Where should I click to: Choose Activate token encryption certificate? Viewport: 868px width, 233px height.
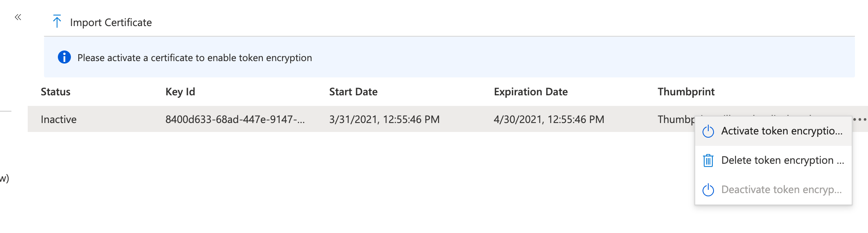pos(781,131)
